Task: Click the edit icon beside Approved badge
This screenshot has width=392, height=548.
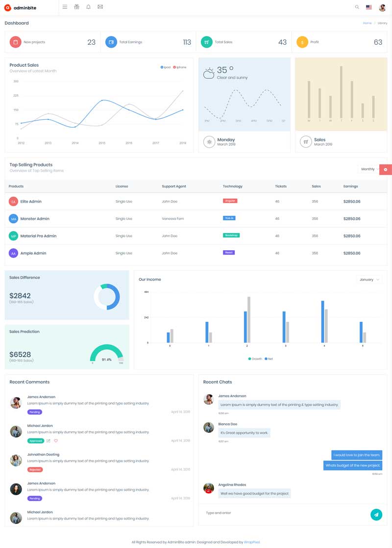Action: [49, 441]
